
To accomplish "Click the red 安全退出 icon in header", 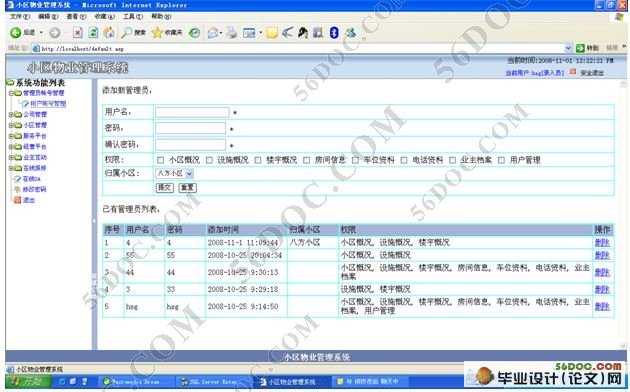I will pyautogui.click(x=573, y=72).
